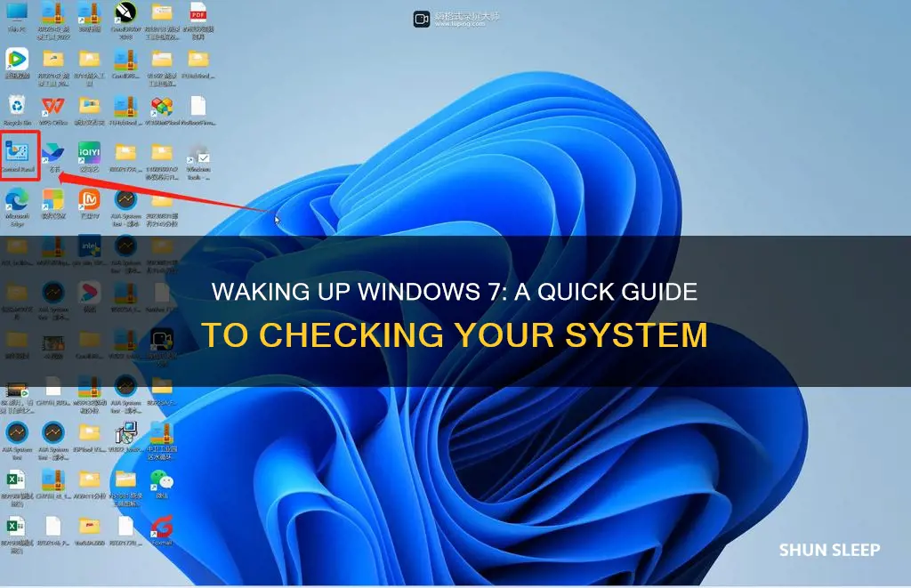This screenshot has height=588, width=911.
Task: Launch Microsoft Edge from the desktop
Action: [x=17, y=207]
